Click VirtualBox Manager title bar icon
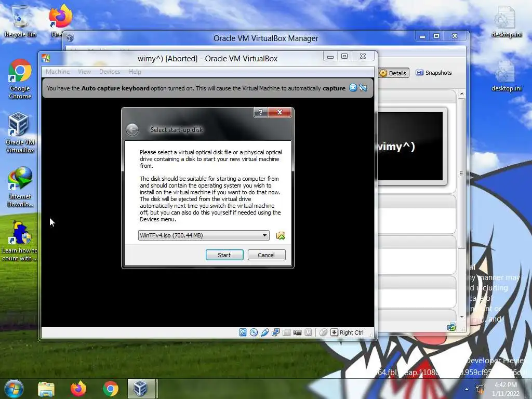 (x=70, y=37)
